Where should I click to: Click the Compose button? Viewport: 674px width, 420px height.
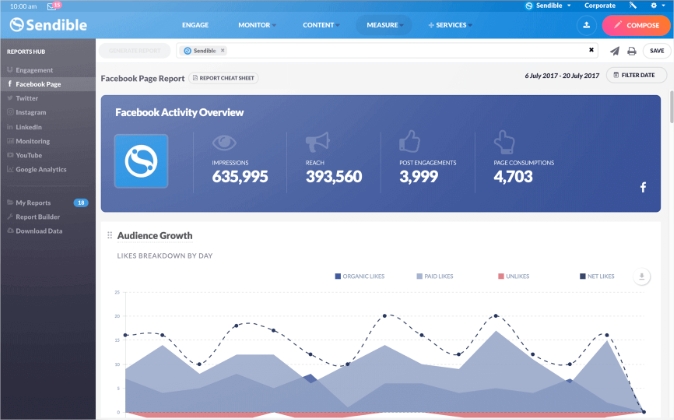coord(636,25)
